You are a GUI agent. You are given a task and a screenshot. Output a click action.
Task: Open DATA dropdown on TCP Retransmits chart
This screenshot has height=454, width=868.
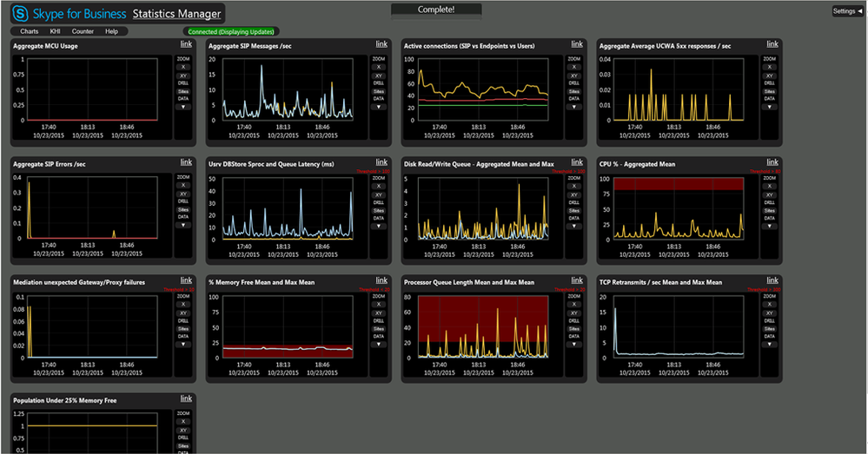(770, 344)
